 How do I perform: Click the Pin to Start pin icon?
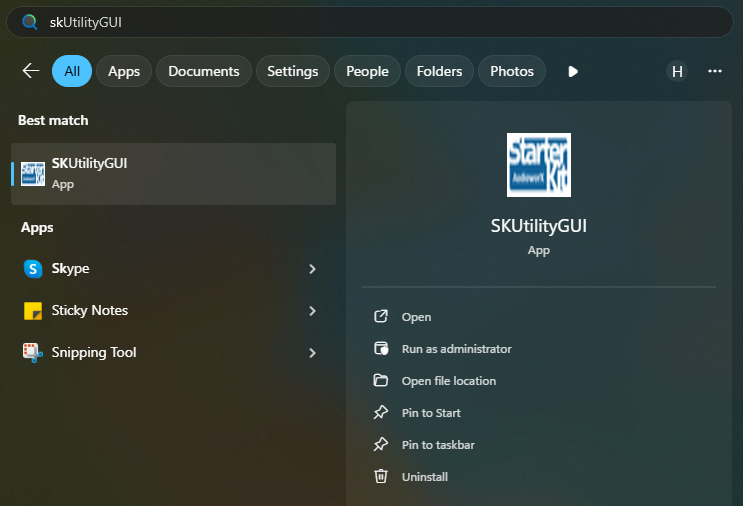click(381, 412)
